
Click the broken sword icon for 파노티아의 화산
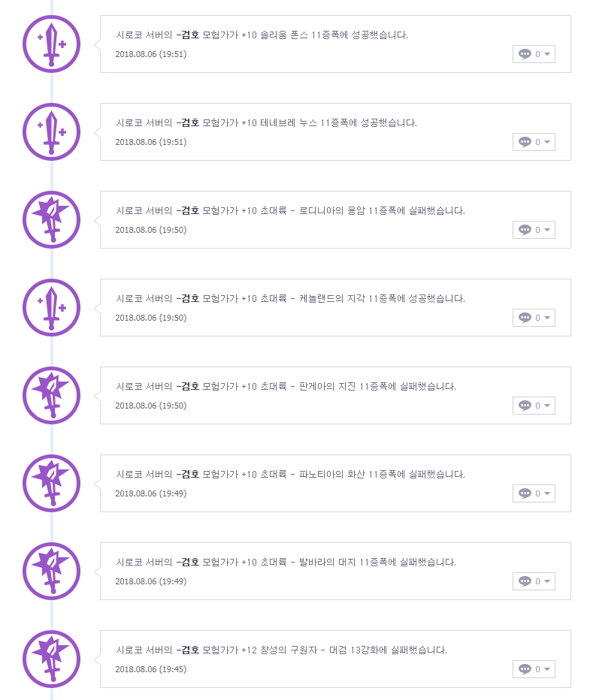pos(51,483)
